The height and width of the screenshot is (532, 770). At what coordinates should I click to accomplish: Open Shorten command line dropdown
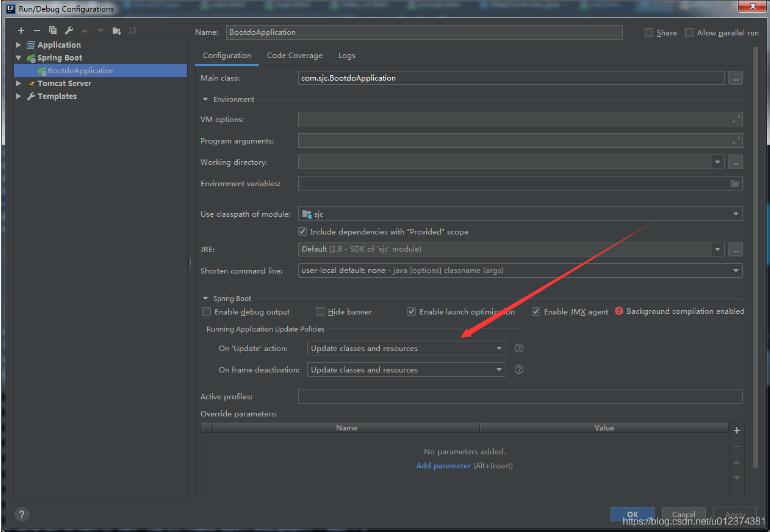click(736, 271)
